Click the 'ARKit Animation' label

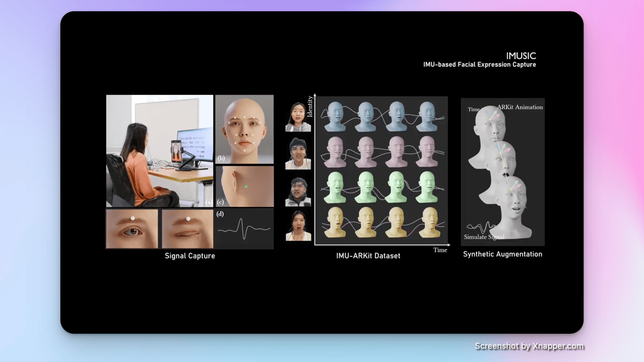coord(519,107)
